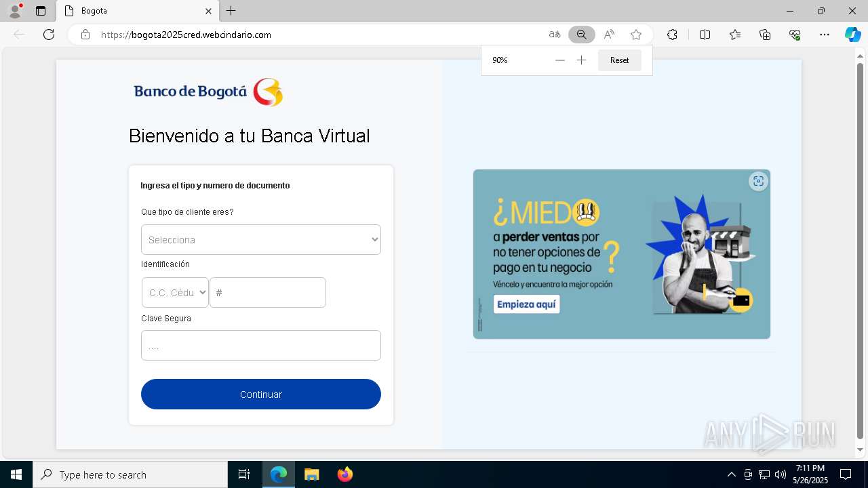The width and height of the screenshot is (868, 488).
Task: Click the volume speaker tray icon
Action: (x=781, y=474)
